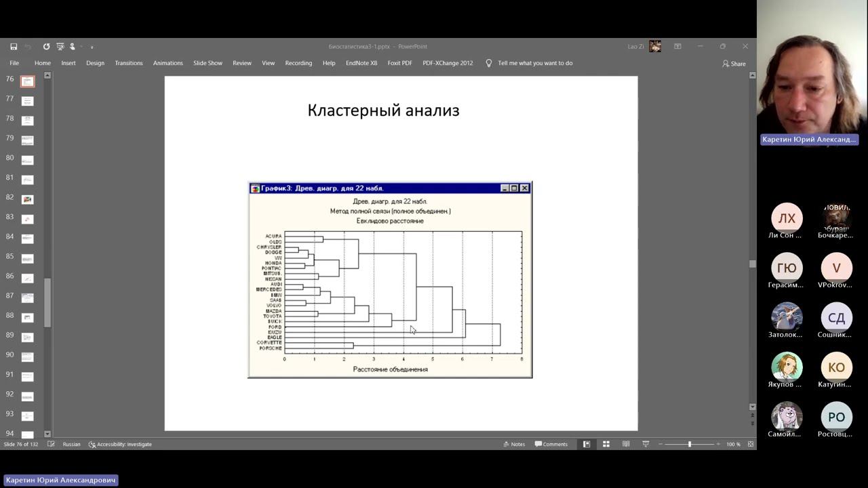Start slide show from beginning icon
The width and height of the screenshot is (868, 488).
(60, 47)
